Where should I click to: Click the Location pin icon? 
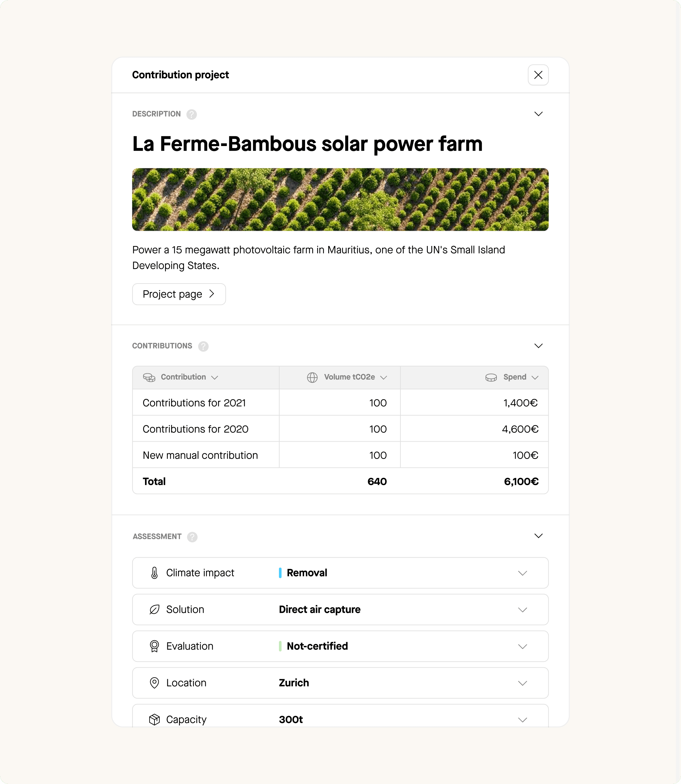[154, 683]
